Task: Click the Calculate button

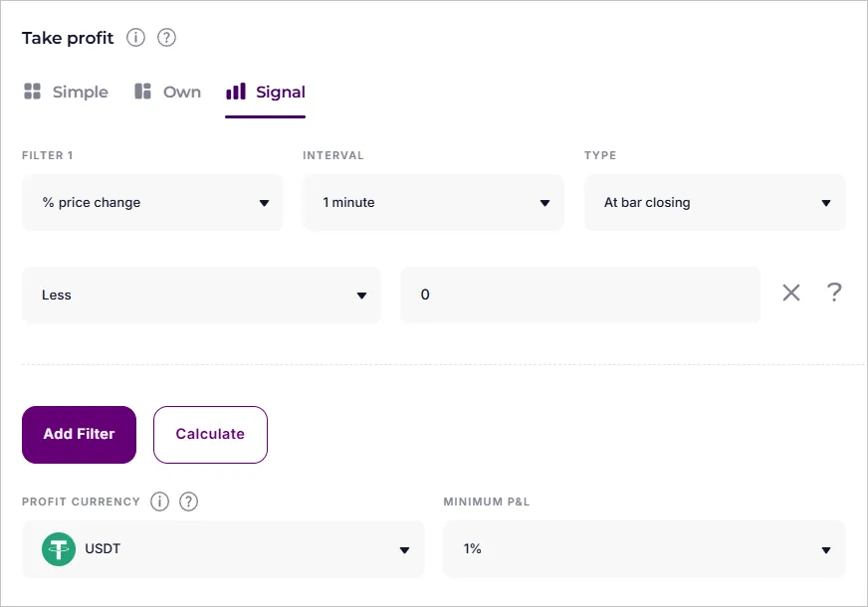Action: pyautogui.click(x=210, y=434)
